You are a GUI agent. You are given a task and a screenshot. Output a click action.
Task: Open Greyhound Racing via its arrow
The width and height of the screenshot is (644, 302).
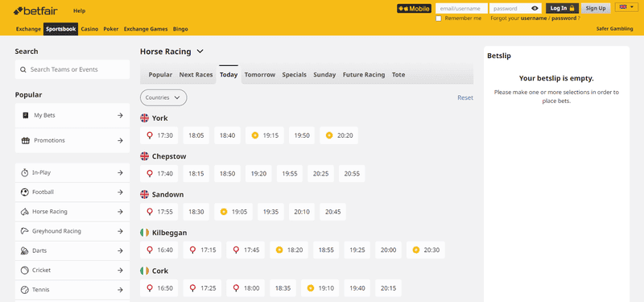[120, 231]
